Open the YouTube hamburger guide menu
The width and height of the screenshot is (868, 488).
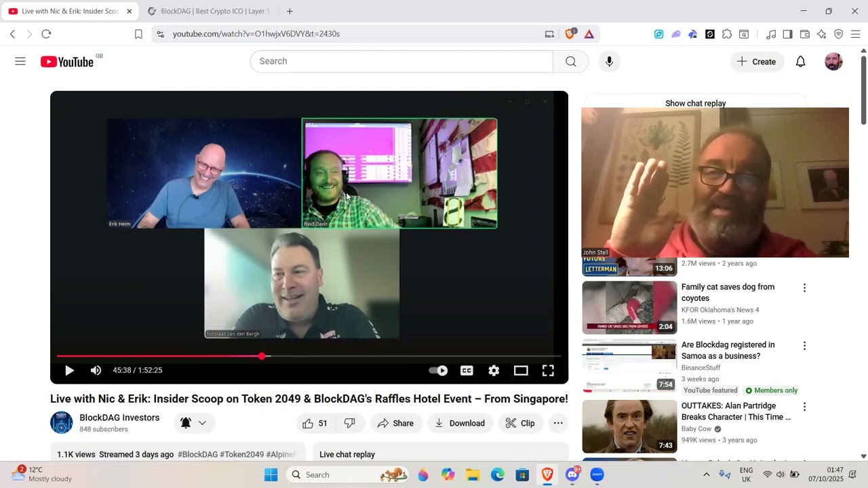(x=20, y=62)
